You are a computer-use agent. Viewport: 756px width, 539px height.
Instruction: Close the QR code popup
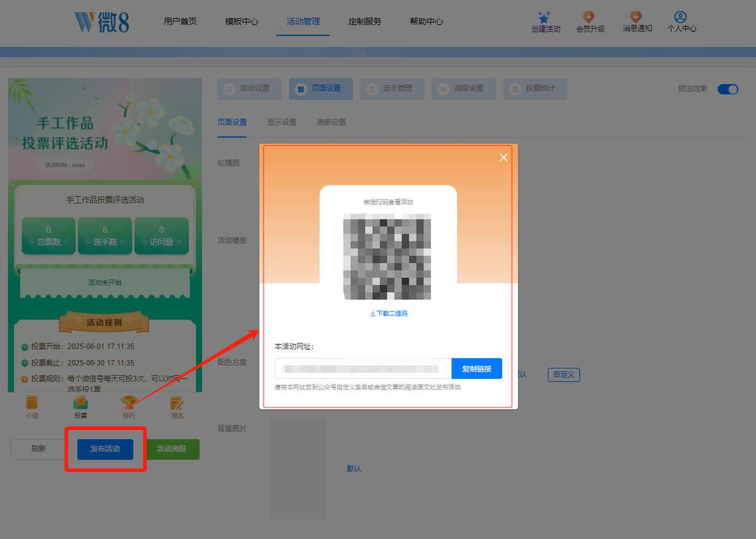[503, 158]
